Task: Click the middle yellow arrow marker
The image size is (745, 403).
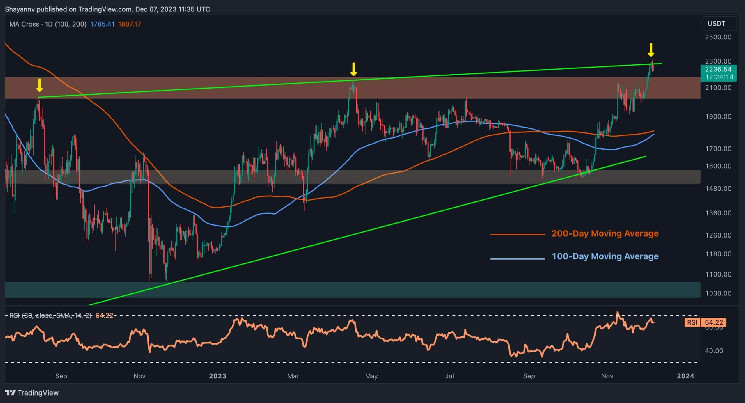Action: [x=353, y=68]
